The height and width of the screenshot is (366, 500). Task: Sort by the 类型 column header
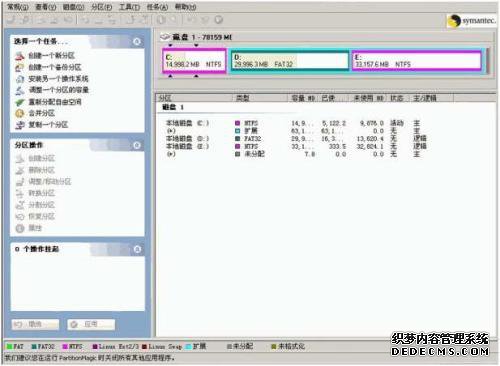[260, 98]
